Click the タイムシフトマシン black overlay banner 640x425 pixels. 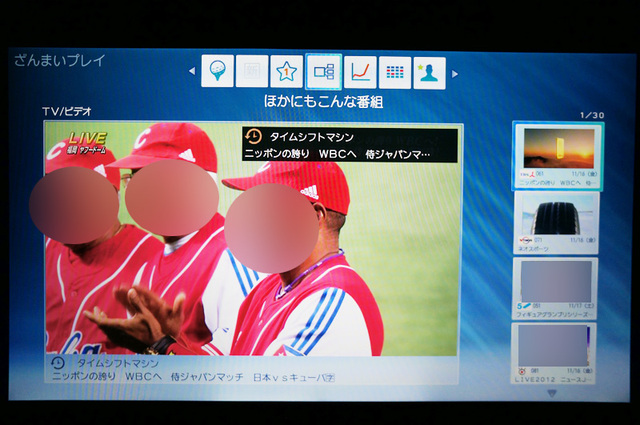point(350,145)
